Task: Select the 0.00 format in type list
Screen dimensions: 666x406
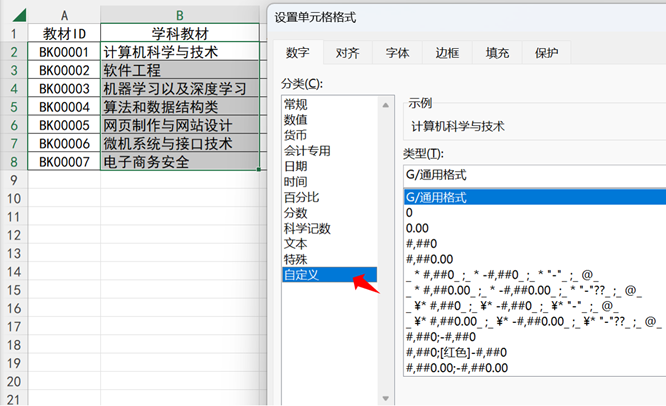Action: [x=417, y=228]
